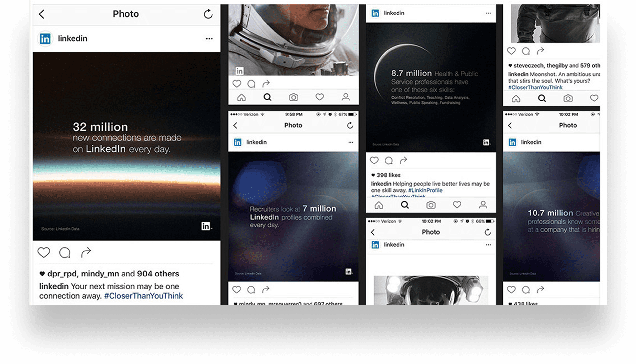
Task: Comment on the 8.7 million Health professionals post
Action: pyautogui.click(x=389, y=161)
